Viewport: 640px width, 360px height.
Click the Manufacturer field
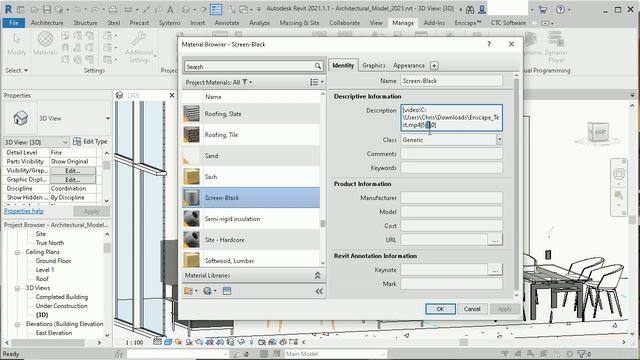point(451,198)
